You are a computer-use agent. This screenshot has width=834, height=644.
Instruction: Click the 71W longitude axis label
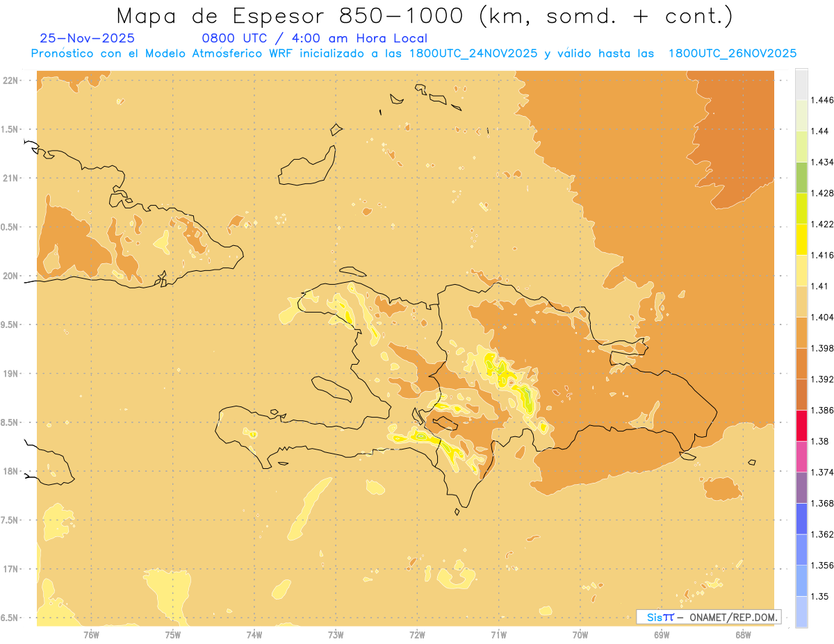click(x=498, y=634)
